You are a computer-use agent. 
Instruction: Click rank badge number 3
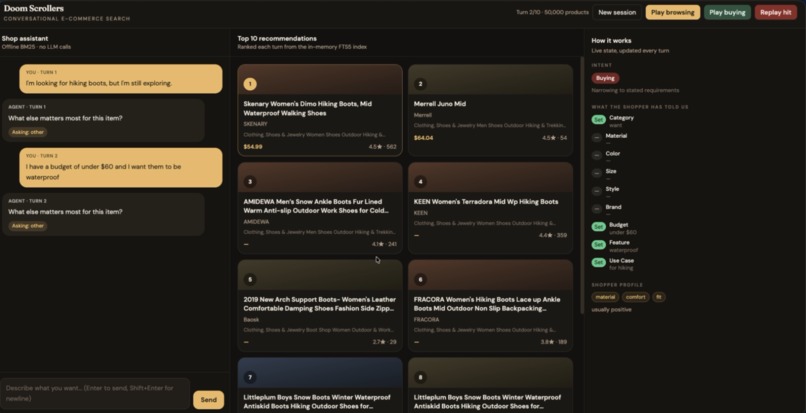(x=250, y=182)
